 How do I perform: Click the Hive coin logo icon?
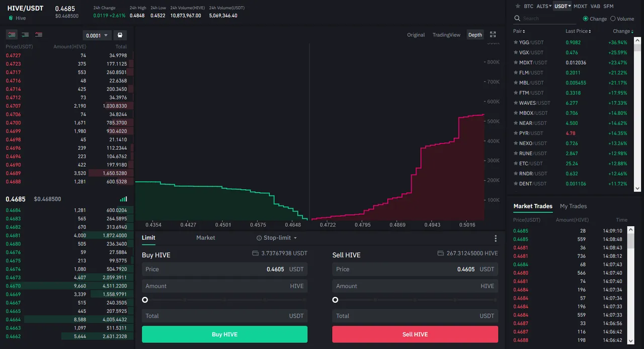coord(11,18)
